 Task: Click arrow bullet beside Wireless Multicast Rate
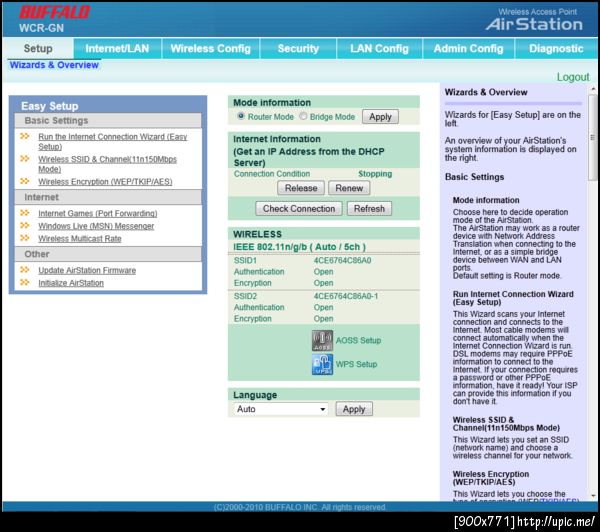25,238
